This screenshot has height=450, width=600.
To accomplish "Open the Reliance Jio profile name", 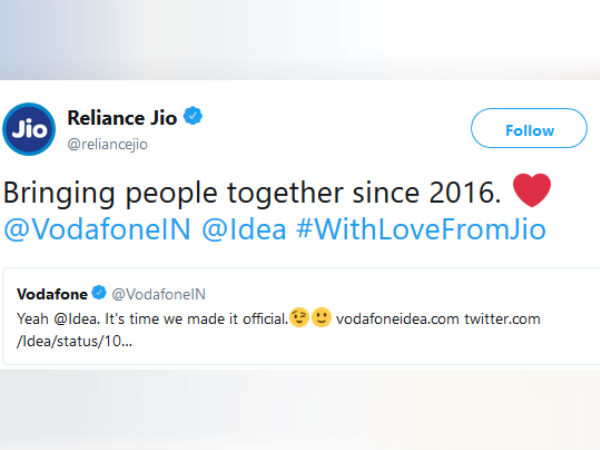I will [x=121, y=118].
